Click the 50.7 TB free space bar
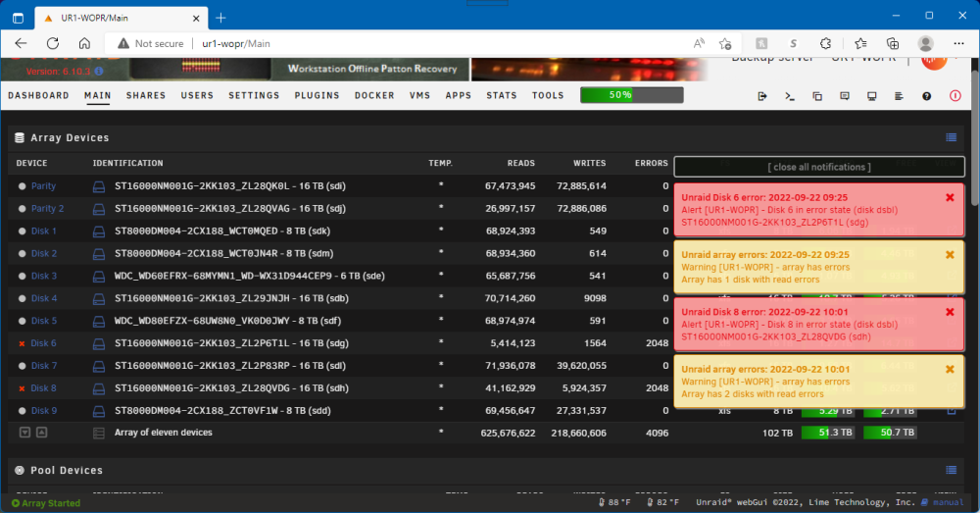980x513 pixels. (890, 433)
